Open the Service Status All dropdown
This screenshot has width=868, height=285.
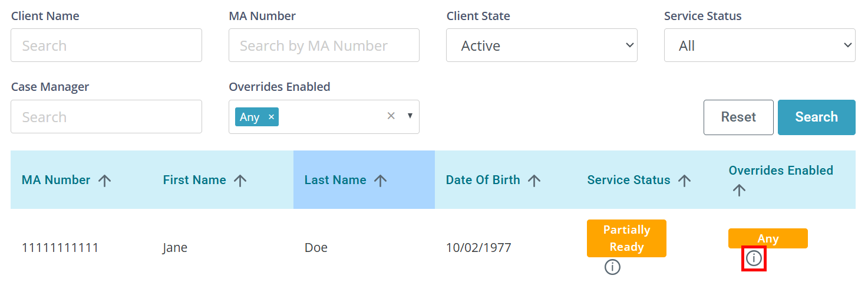click(760, 45)
